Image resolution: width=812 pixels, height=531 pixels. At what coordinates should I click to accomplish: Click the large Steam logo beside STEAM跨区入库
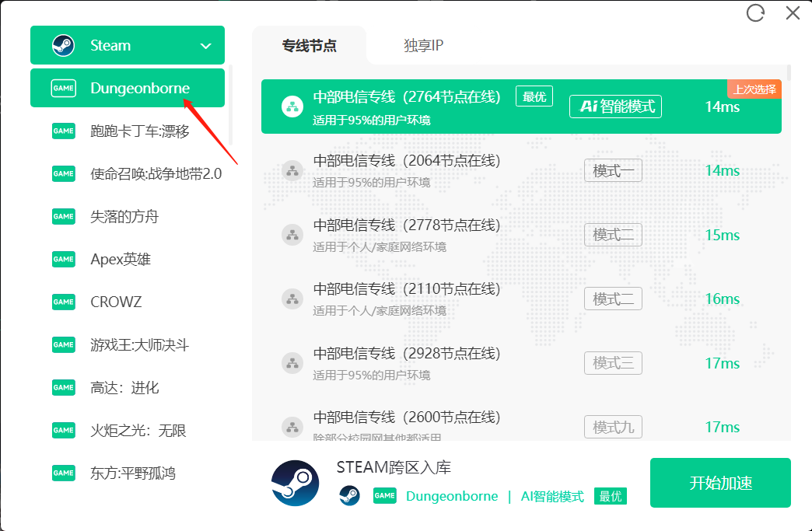295,483
